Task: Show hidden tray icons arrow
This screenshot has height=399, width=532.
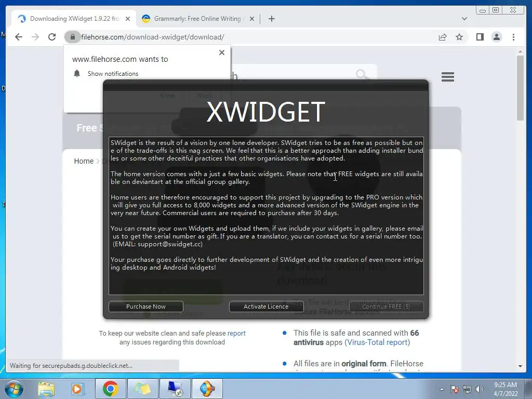Action: pos(442,389)
